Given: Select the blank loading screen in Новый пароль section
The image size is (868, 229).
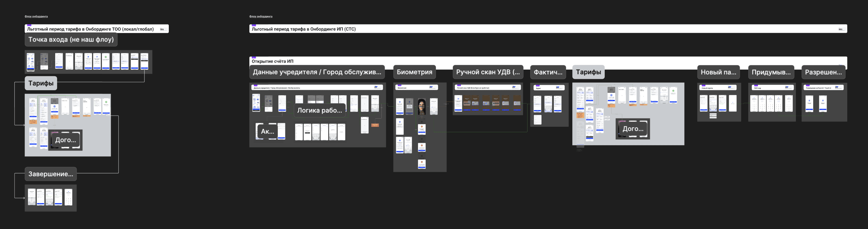Looking at the screenshot, I should [733, 103].
